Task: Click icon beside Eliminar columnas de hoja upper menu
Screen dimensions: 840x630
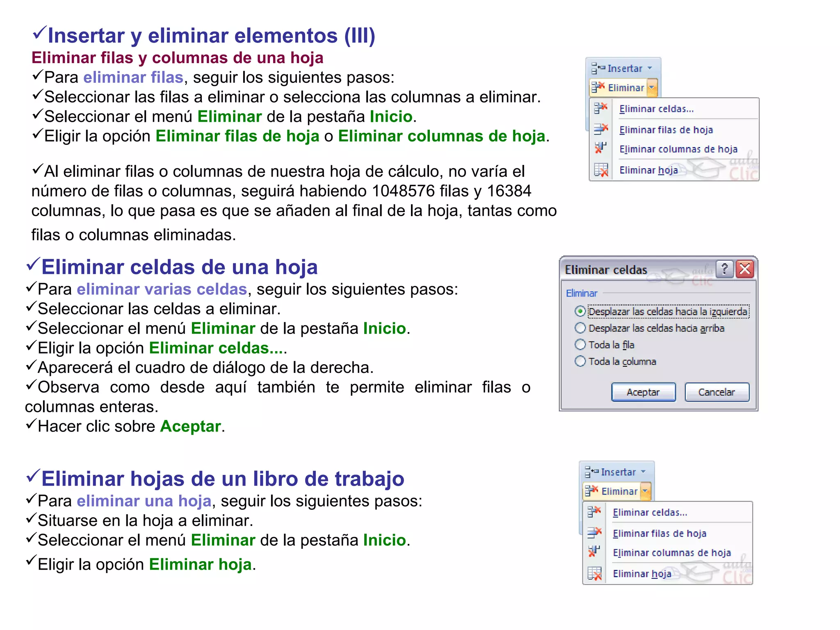Action: coord(600,148)
